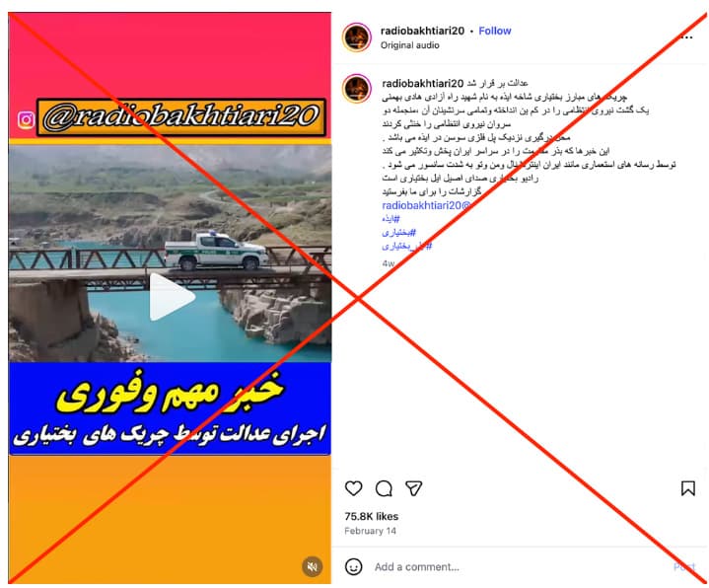The image size is (709, 588).
Task: Click the caption author's avatar picture
Action: pyautogui.click(x=357, y=89)
